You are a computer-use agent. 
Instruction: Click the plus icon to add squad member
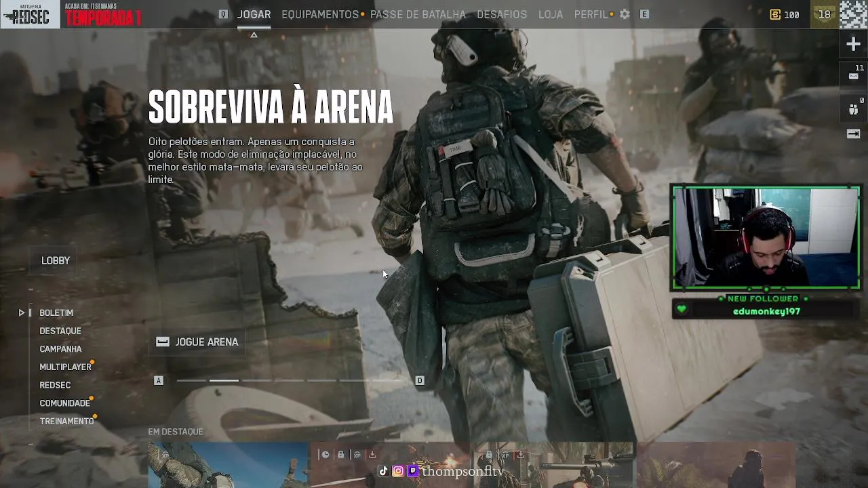(x=854, y=45)
